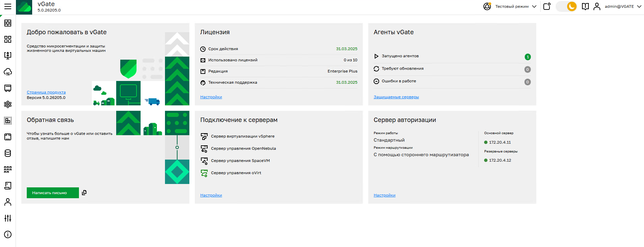Screen dimensions: 644x247
Task: Click the Техническая поддержка headset icon
Action: 203,83
